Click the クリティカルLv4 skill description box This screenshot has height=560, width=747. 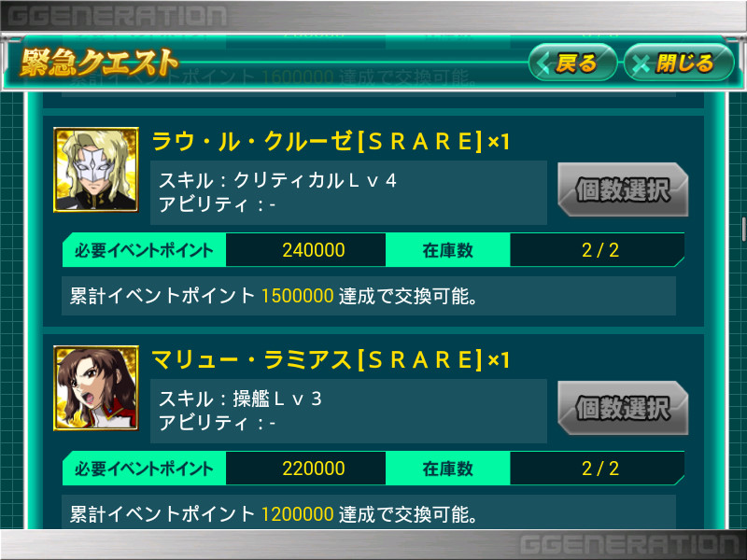(348, 192)
